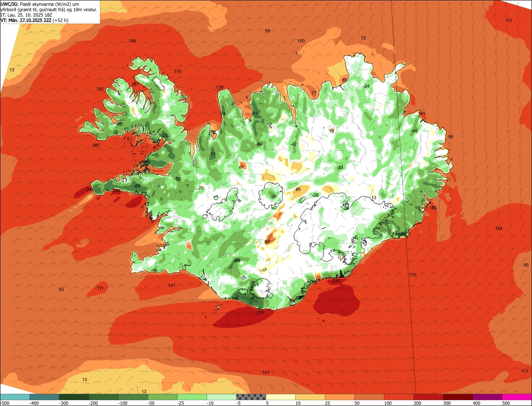
Task: Click the '59' value at the top
Action: pos(267,31)
